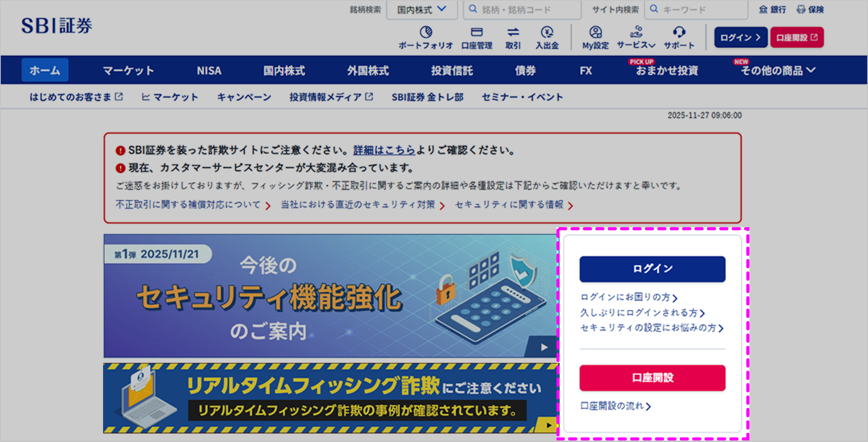Click the Deposit/Withdrawal (入出金) icon
The width and height of the screenshot is (868, 442).
tap(547, 32)
